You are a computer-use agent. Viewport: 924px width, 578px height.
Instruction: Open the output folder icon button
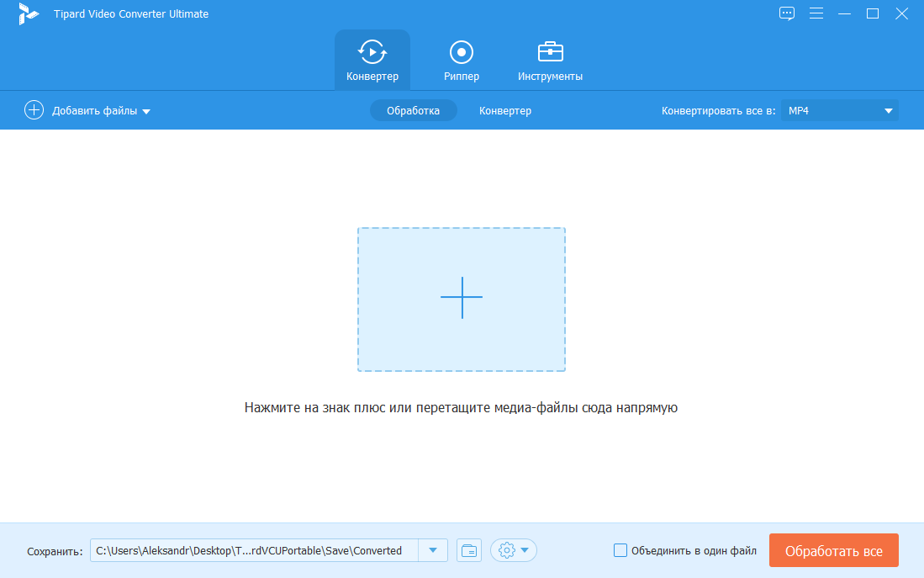coord(469,551)
